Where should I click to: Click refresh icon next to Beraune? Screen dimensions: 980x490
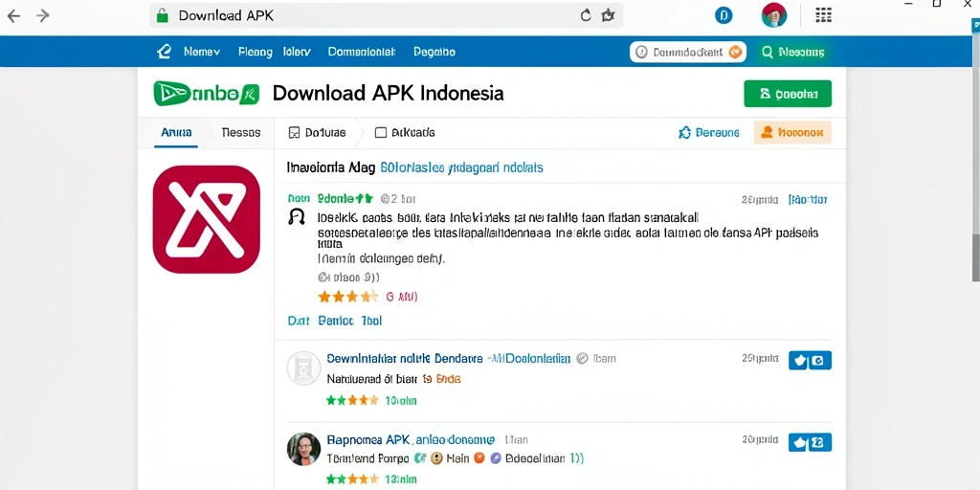(x=684, y=132)
